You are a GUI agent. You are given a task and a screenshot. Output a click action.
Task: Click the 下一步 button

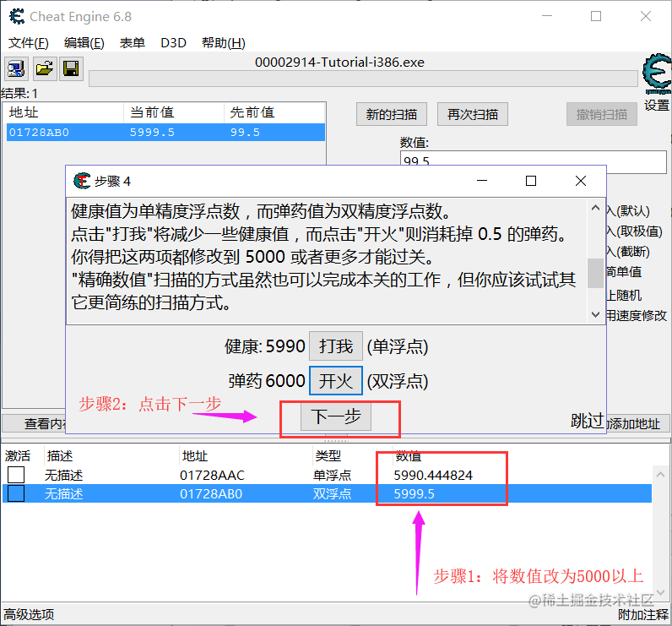click(336, 416)
